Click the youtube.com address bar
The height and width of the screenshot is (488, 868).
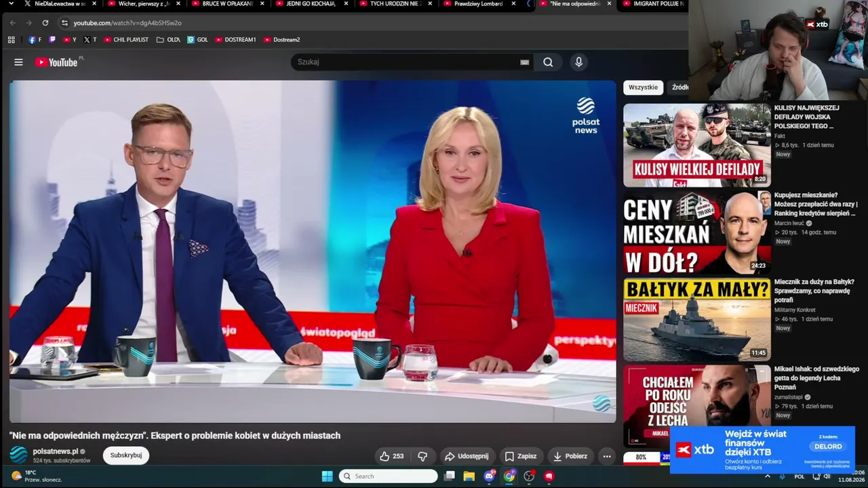pos(373,23)
